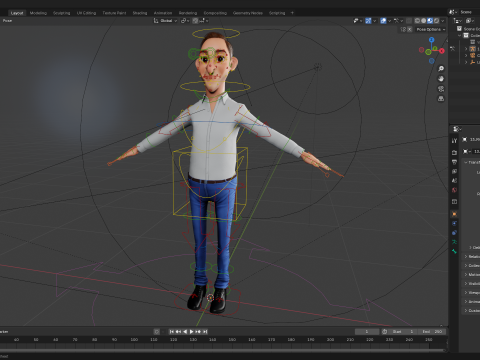Open outliner display mode dropdown
Screen dimensions: 480x360
point(457,21)
